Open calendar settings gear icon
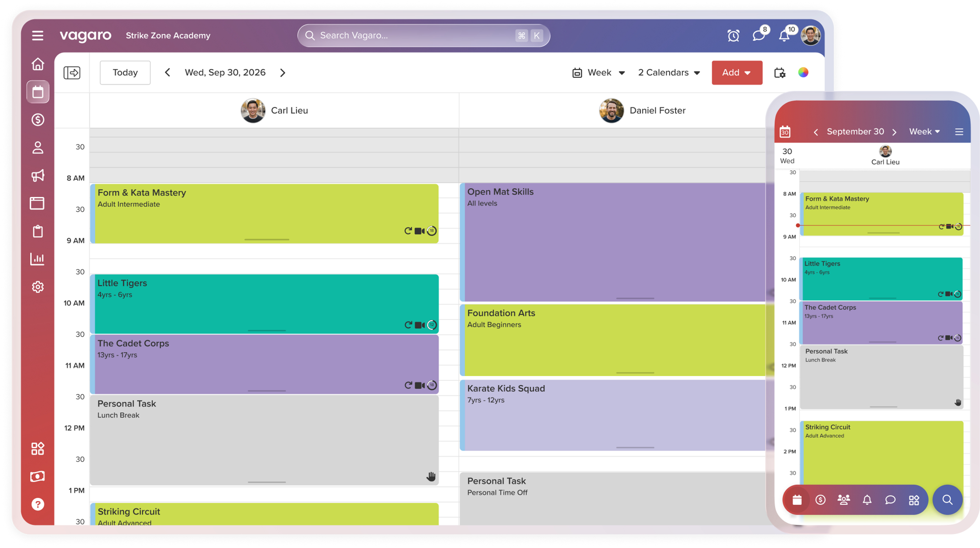Image resolution: width=980 pixels, height=548 pixels. (x=780, y=72)
